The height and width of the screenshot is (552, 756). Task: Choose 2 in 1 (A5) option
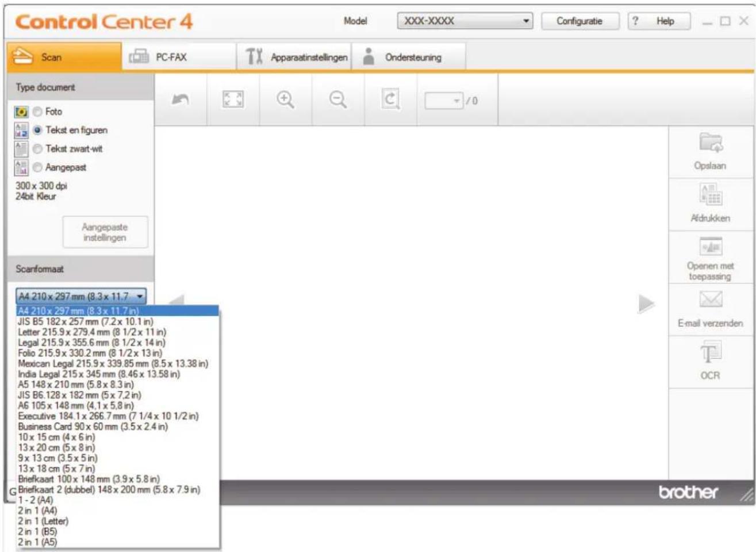(118, 542)
